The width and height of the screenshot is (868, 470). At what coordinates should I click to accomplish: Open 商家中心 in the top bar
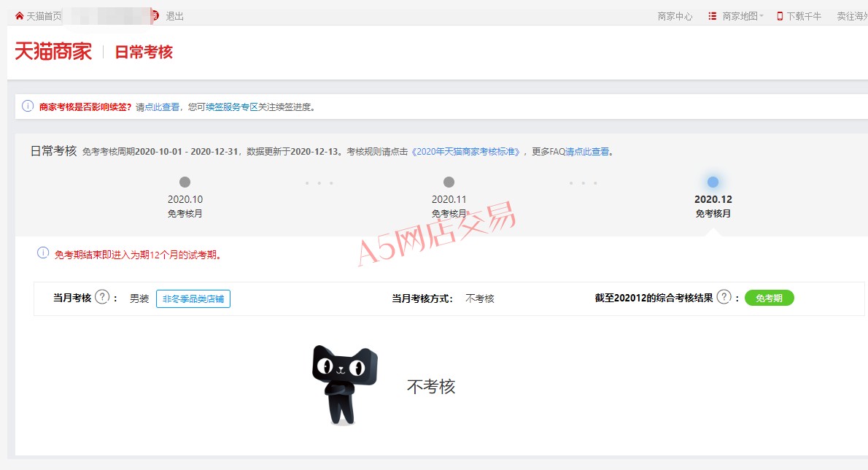[675, 16]
